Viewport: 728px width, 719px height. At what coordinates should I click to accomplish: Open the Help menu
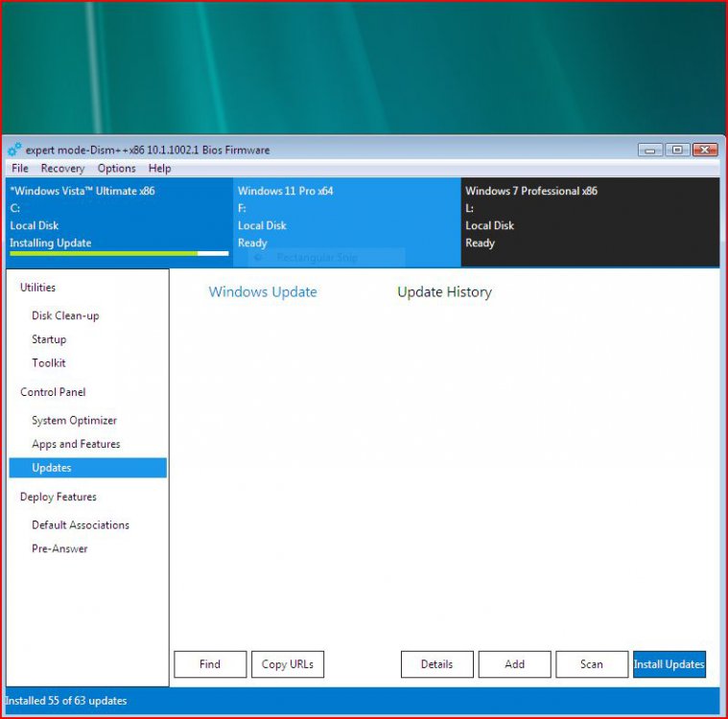(160, 168)
